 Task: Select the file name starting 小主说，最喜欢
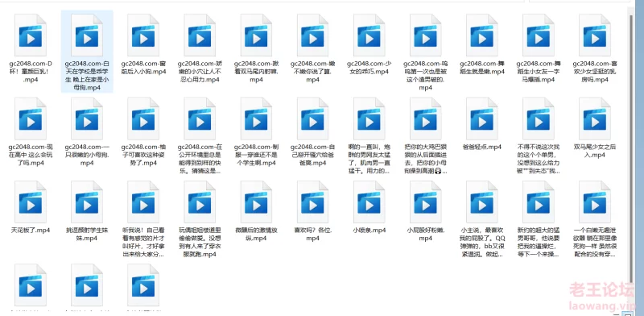pyautogui.click(x=482, y=243)
